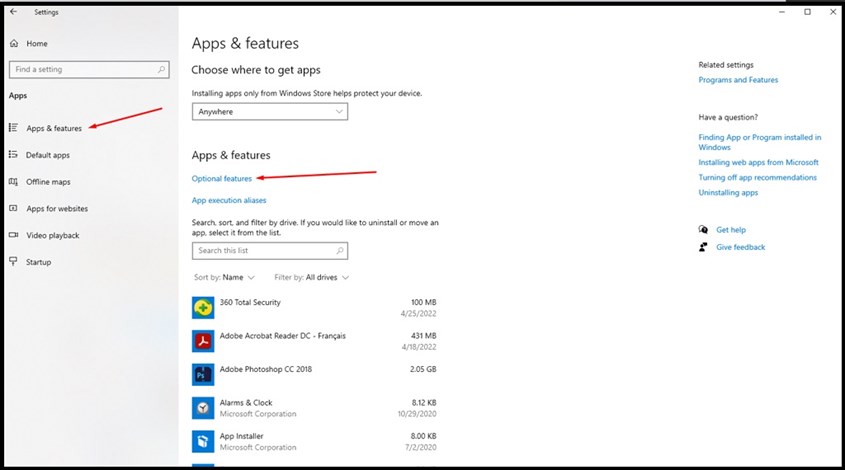Click the Get help icon
845x470 pixels.
pyautogui.click(x=704, y=230)
